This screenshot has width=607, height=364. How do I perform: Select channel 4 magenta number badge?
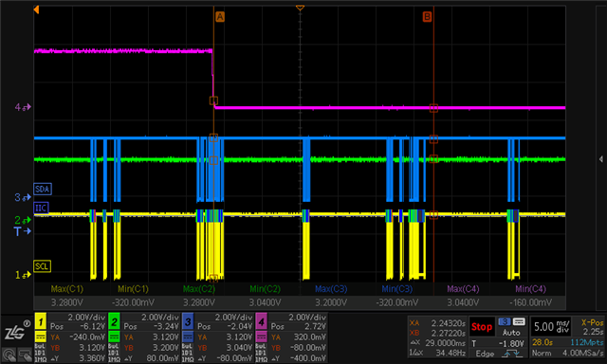[x=261, y=321]
